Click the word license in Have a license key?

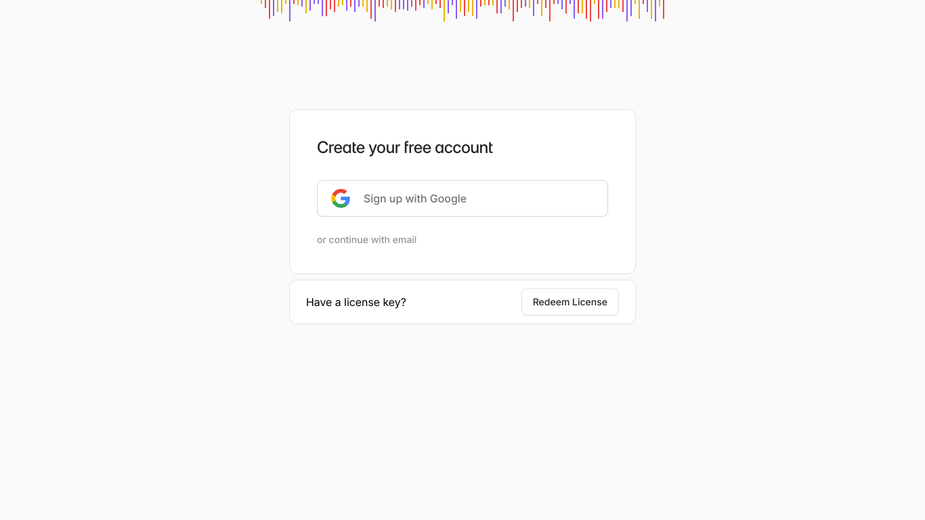pyautogui.click(x=362, y=302)
